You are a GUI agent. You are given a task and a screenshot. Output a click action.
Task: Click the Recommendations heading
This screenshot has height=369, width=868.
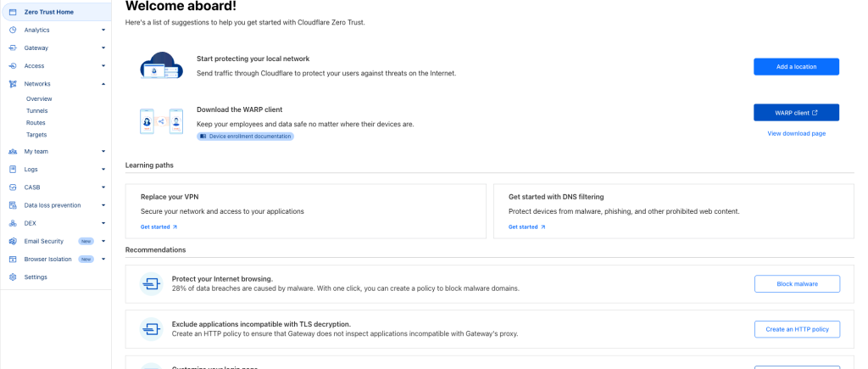pos(156,250)
